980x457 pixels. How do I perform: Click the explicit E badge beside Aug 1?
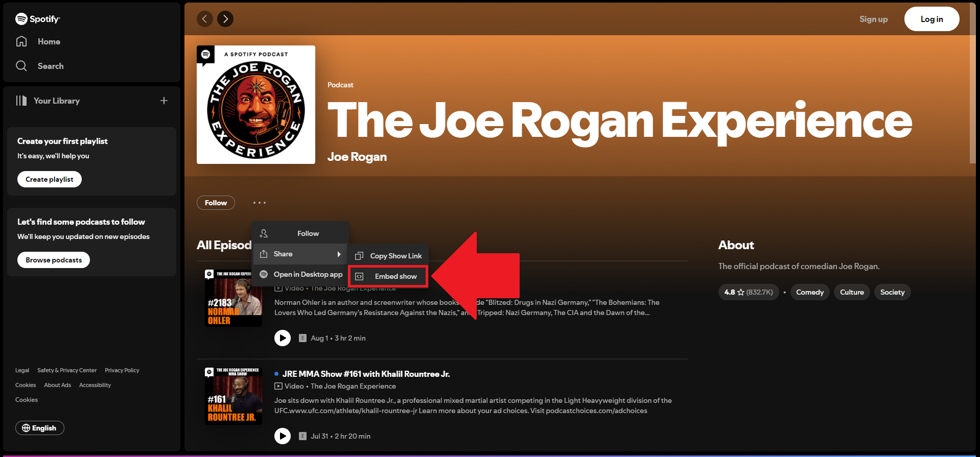[x=302, y=338]
